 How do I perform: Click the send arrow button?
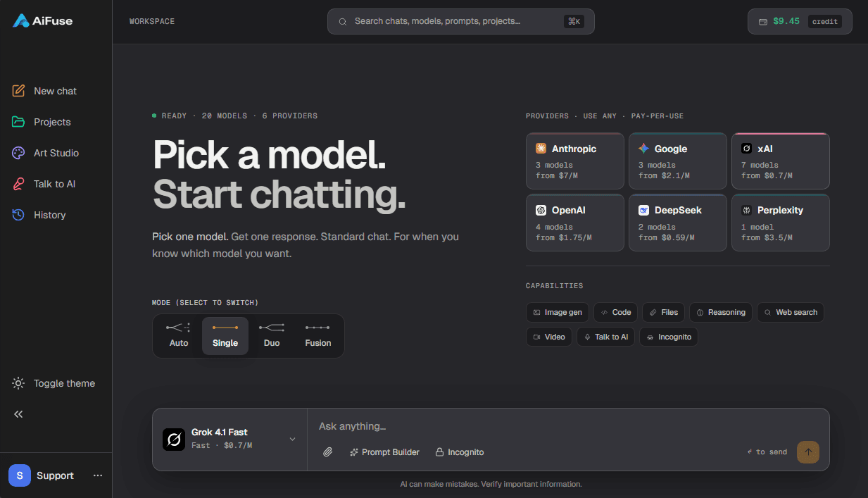tap(808, 452)
